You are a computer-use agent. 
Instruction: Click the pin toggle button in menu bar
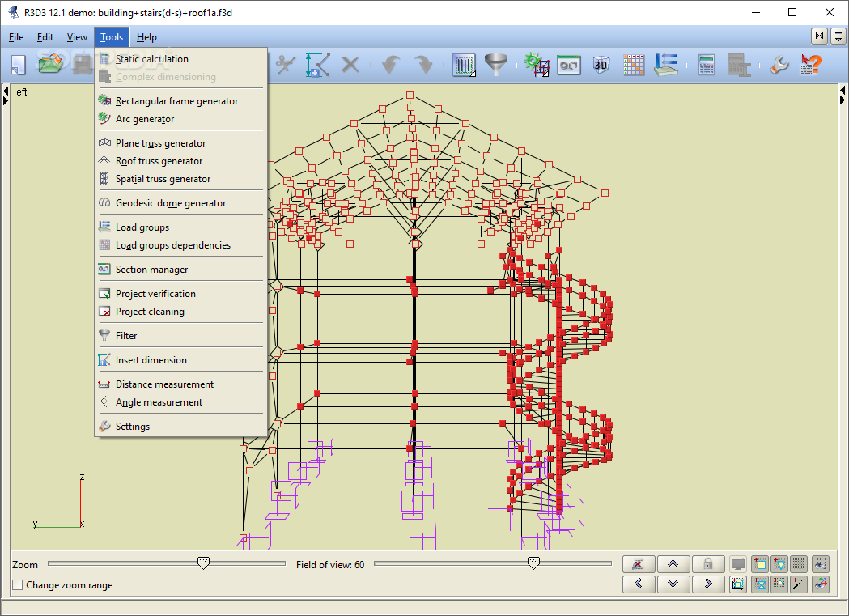(x=819, y=36)
